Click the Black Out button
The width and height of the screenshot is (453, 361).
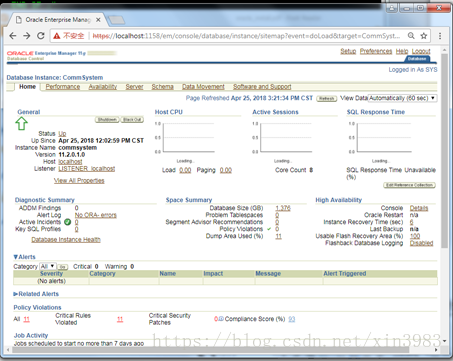coord(132,119)
